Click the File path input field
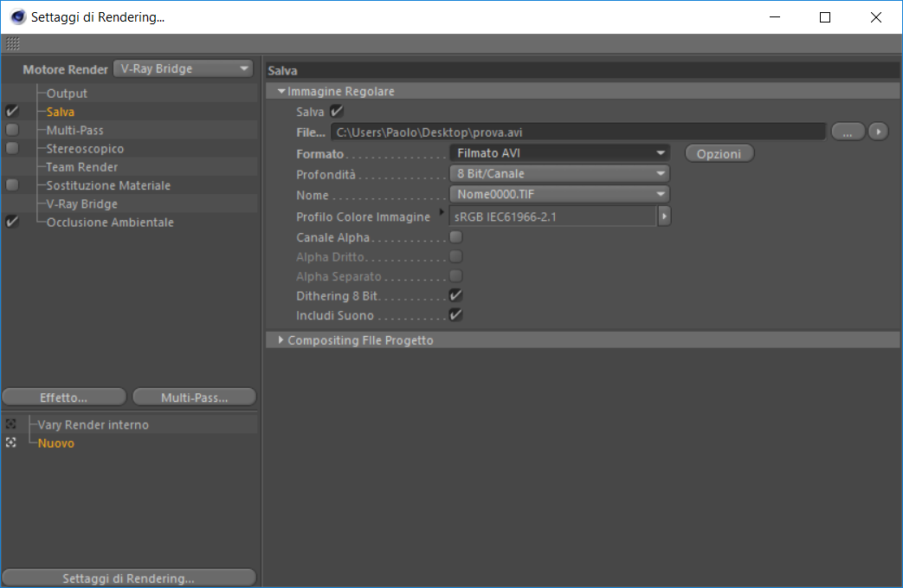Screen dimensions: 903x588 tap(578, 132)
